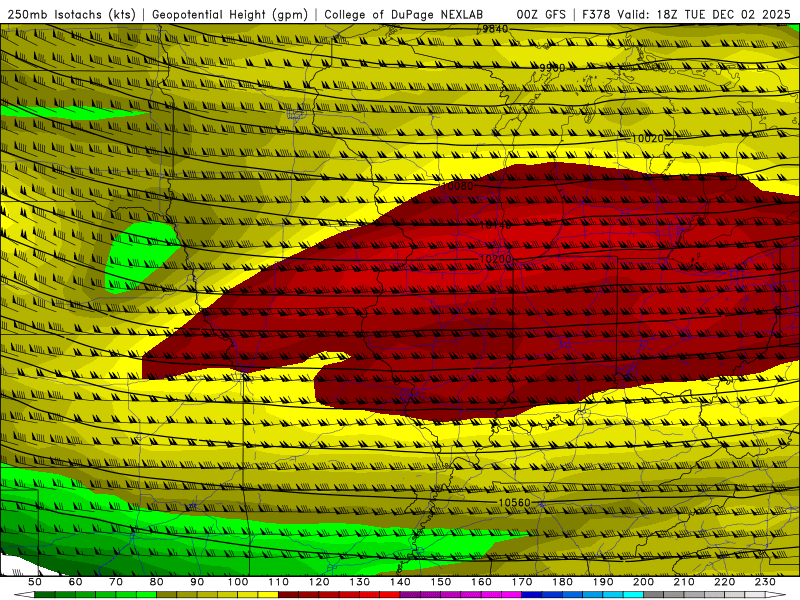This screenshot has width=800, height=600.
Task: Click the 170 value on the color scale
Action: 522,582
